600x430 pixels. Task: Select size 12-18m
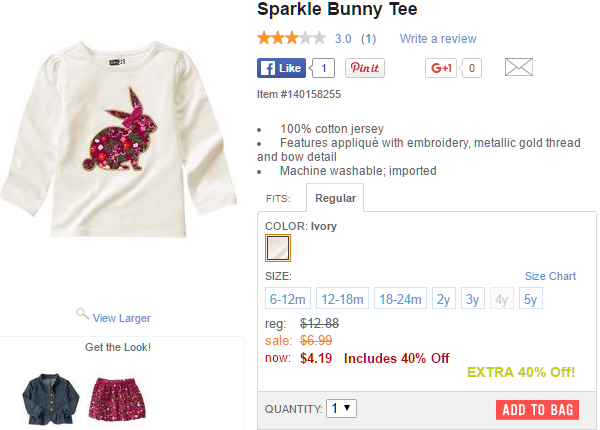pyautogui.click(x=342, y=299)
